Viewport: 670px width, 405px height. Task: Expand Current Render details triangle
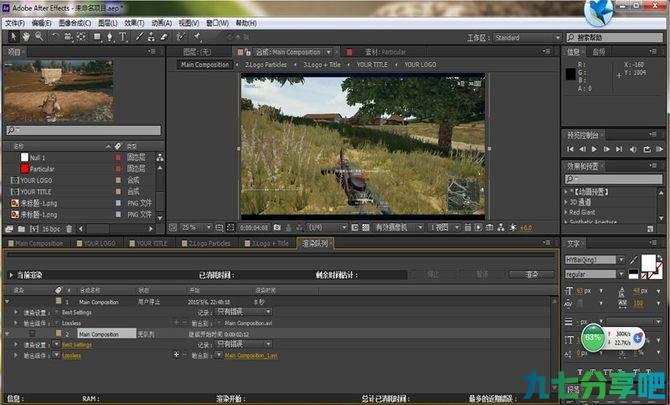click(x=11, y=275)
